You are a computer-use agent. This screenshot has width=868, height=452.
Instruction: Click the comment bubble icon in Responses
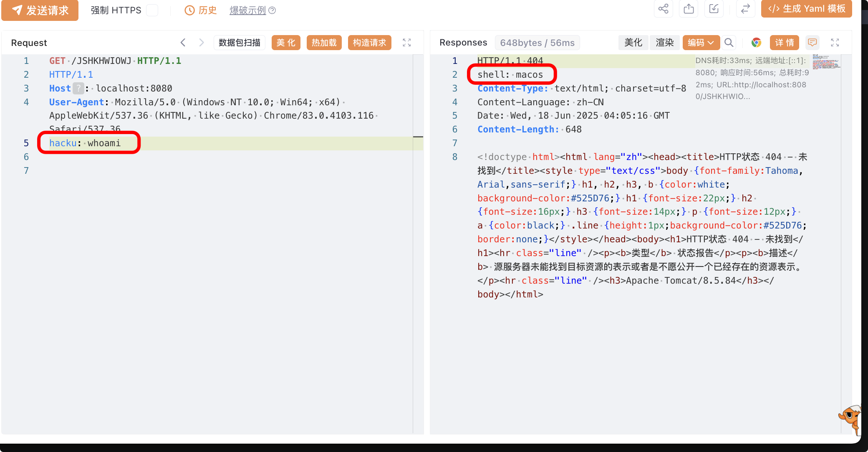[x=812, y=43]
